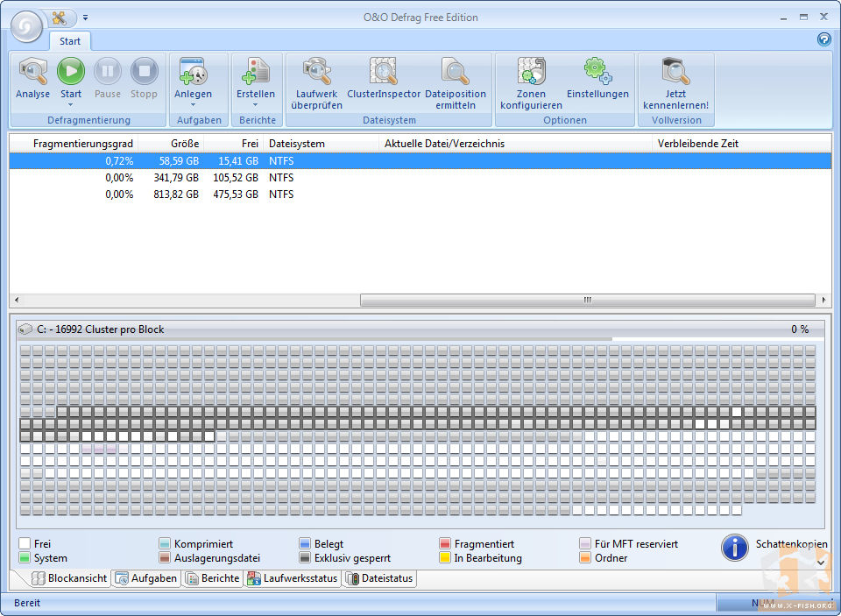The height and width of the screenshot is (616, 841).
Task: Switch to the Blockansicht tab
Action: coord(69,578)
